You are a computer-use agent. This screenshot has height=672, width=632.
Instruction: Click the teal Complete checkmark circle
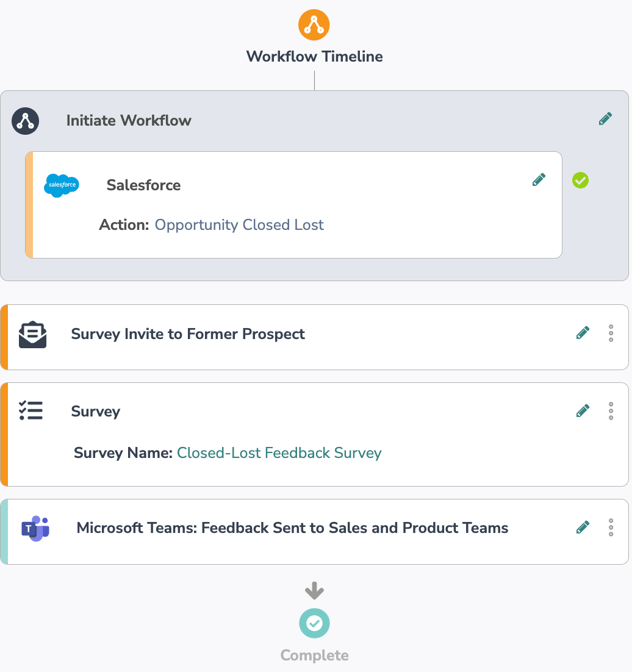pyautogui.click(x=314, y=623)
